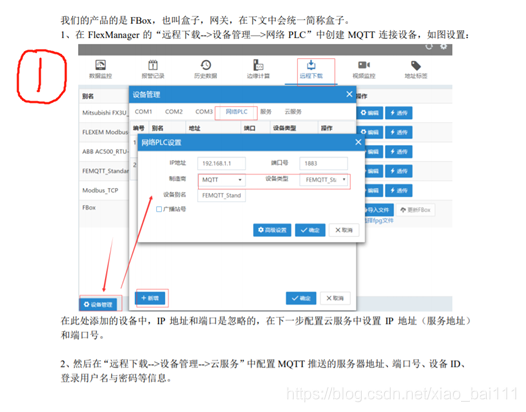Viewport: 526px width, 412px height.
Task: Select the 网络PLC tab
Action: coord(236,112)
